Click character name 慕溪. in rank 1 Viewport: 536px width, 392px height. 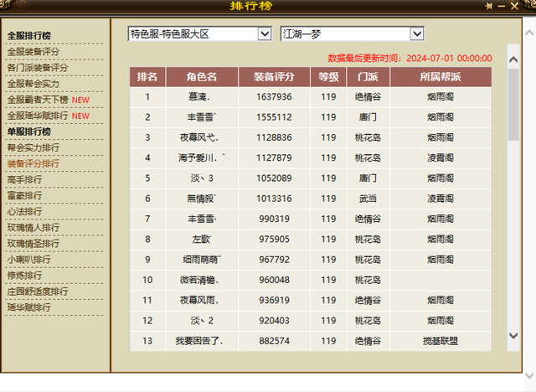coord(199,97)
